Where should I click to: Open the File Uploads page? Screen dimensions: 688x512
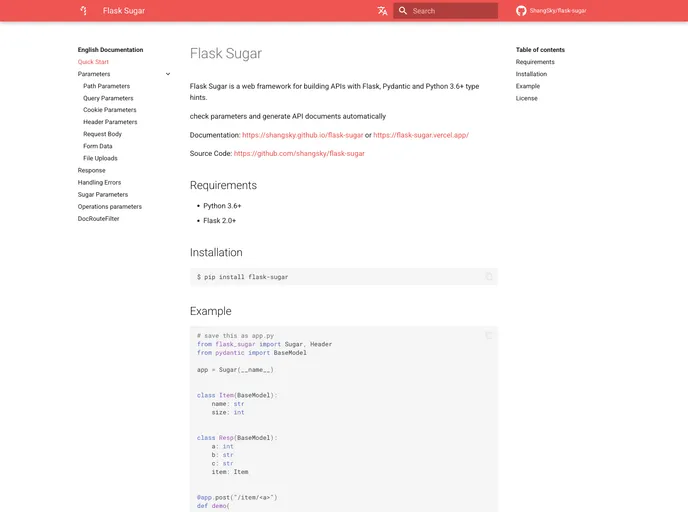point(100,158)
